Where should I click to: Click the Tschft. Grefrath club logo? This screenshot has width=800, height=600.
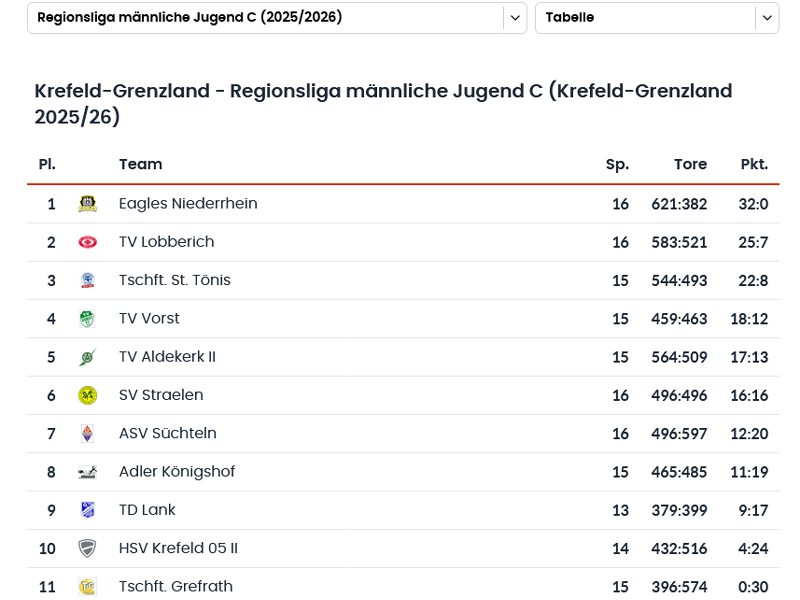pos(87,587)
